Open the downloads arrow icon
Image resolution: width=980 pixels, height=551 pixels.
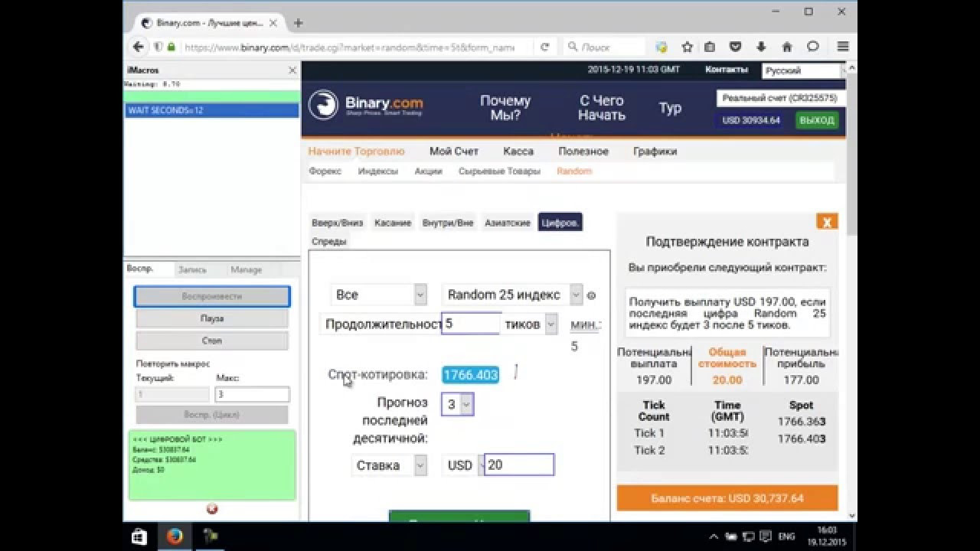coord(761,47)
